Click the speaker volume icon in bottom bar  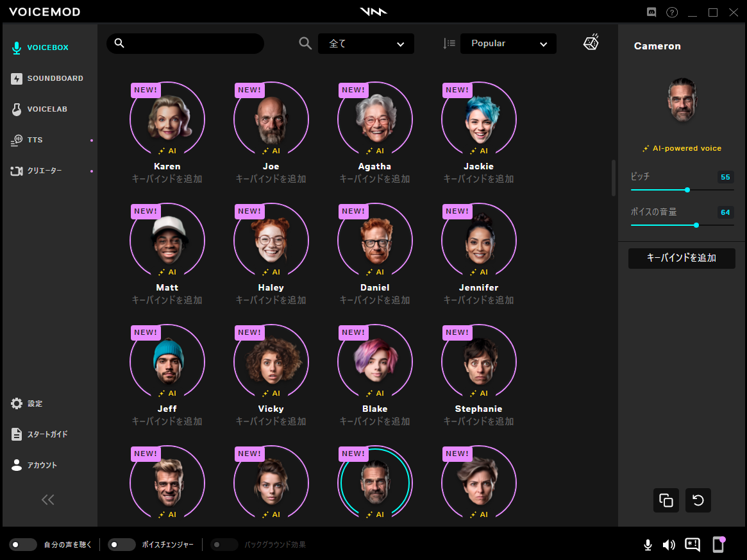pyautogui.click(x=669, y=545)
